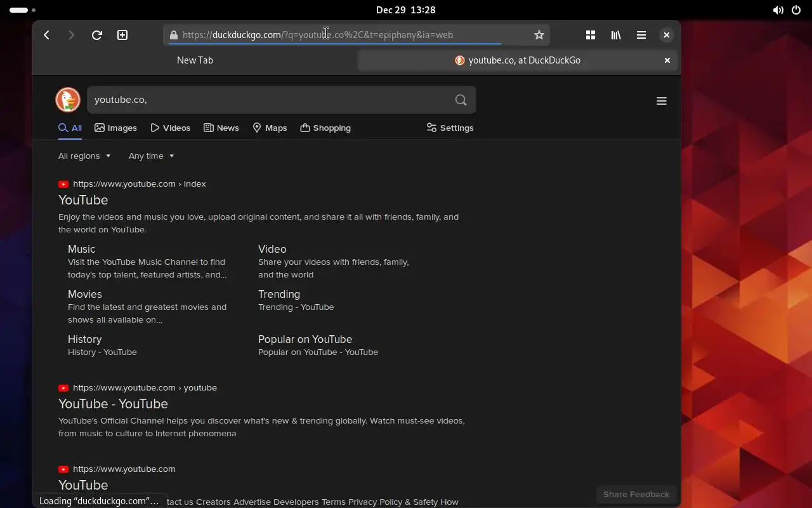Open the YouTube - YouTube result

[113, 404]
